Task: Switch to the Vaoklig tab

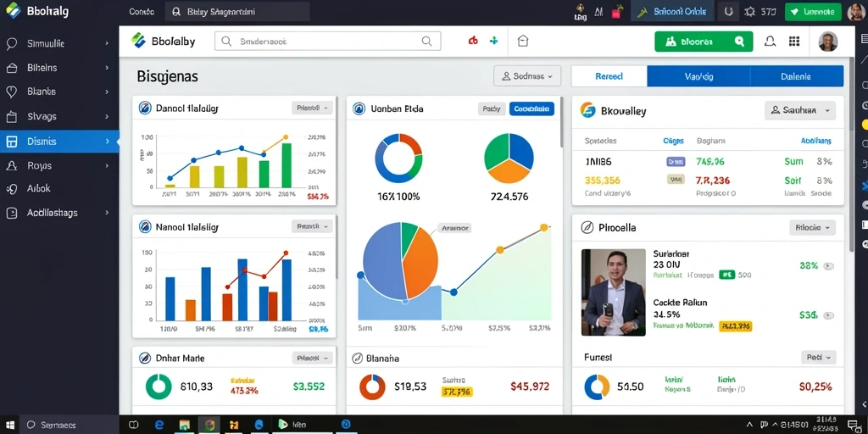Action: coord(698,76)
